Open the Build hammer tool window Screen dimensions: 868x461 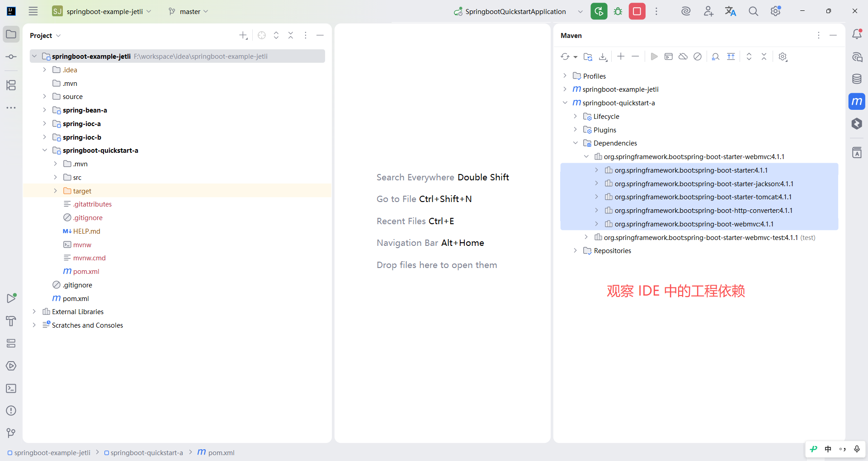[x=11, y=321]
